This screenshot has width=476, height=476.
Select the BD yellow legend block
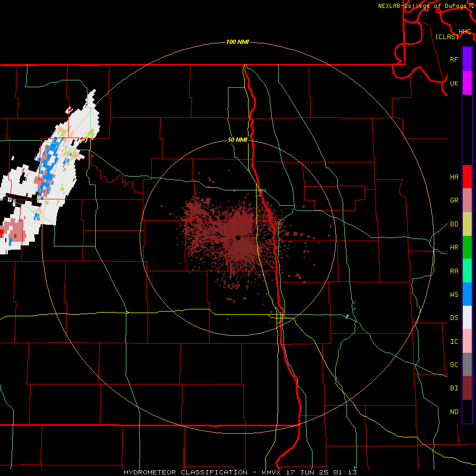(x=467, y=224)
